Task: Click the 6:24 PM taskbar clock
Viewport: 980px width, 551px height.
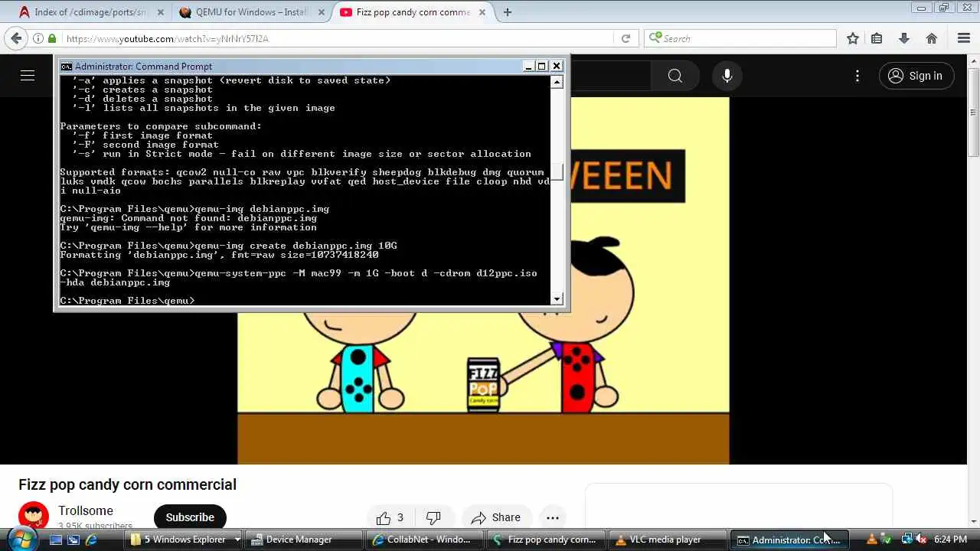Action: (x=951, y=540)
